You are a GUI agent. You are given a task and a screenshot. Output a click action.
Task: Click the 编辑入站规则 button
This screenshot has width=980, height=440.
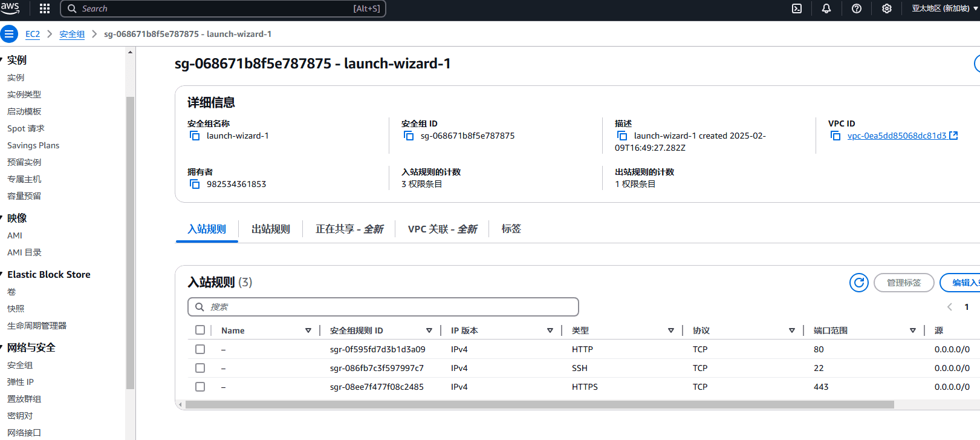coord(961,283)
